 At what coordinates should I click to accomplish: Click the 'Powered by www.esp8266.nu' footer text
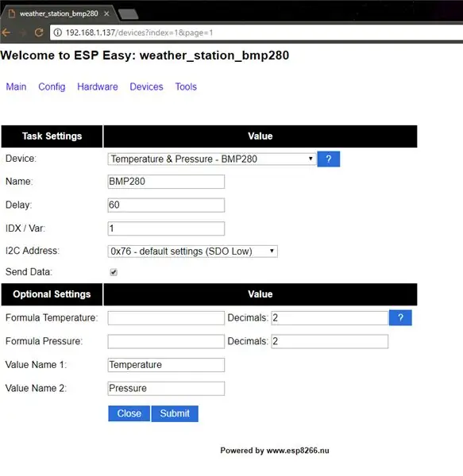[275, 451]
